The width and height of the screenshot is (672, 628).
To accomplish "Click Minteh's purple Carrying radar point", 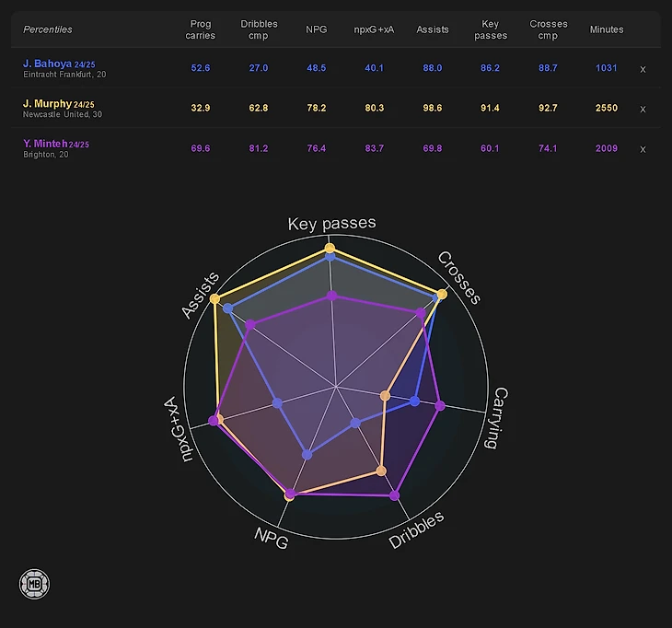I will tap(440, 404).
